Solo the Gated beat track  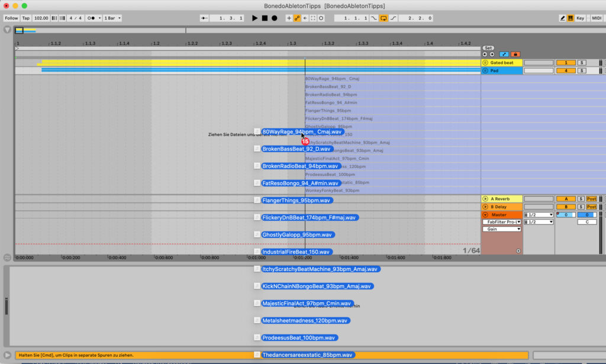click(581, 63)
